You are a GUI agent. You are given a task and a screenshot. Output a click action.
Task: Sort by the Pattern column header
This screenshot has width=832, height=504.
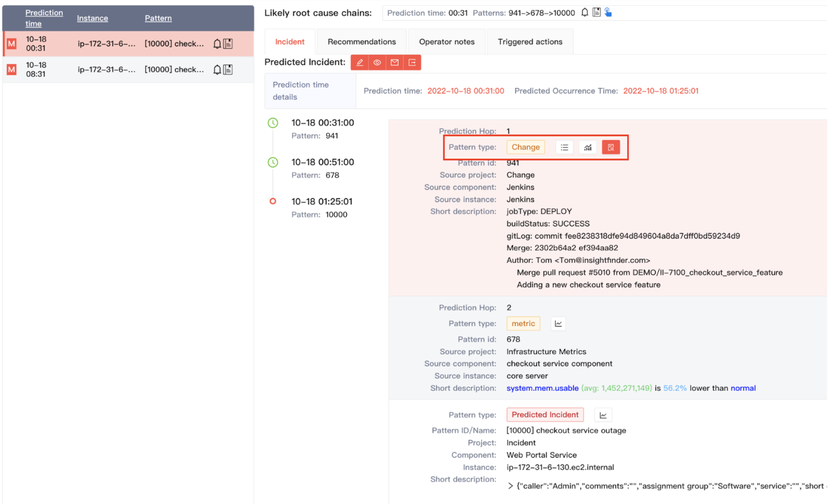click(x=158, y=18)
